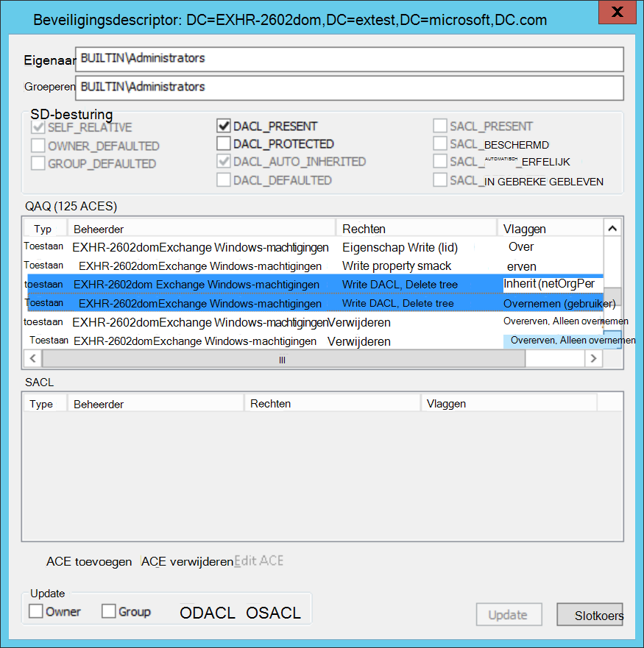Sort SACL list by Beheerder column header

[156, 403]
